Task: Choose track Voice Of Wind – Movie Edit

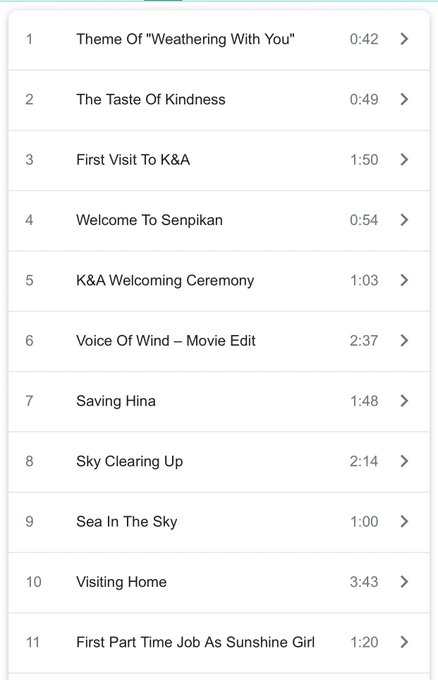Action: 166,340
